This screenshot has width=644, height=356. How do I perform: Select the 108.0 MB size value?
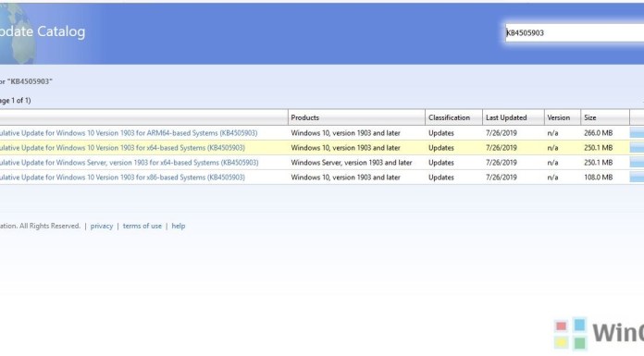coord(598,178)
